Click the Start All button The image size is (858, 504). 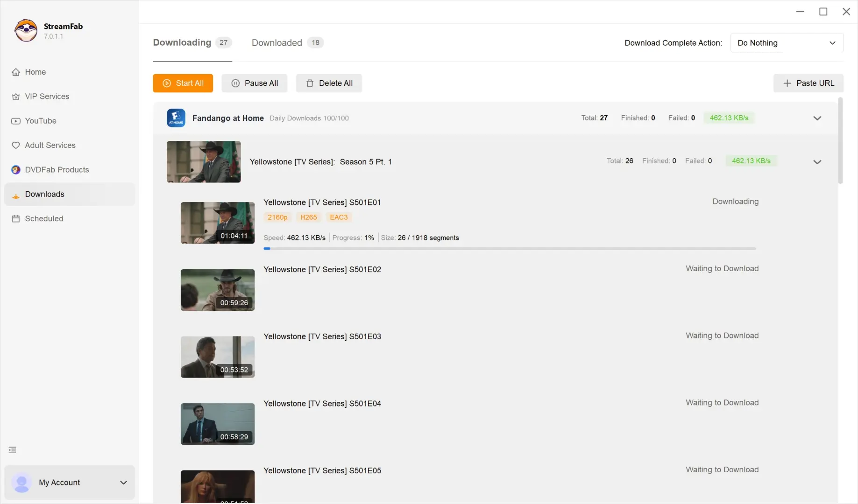[x=183, y=83]
